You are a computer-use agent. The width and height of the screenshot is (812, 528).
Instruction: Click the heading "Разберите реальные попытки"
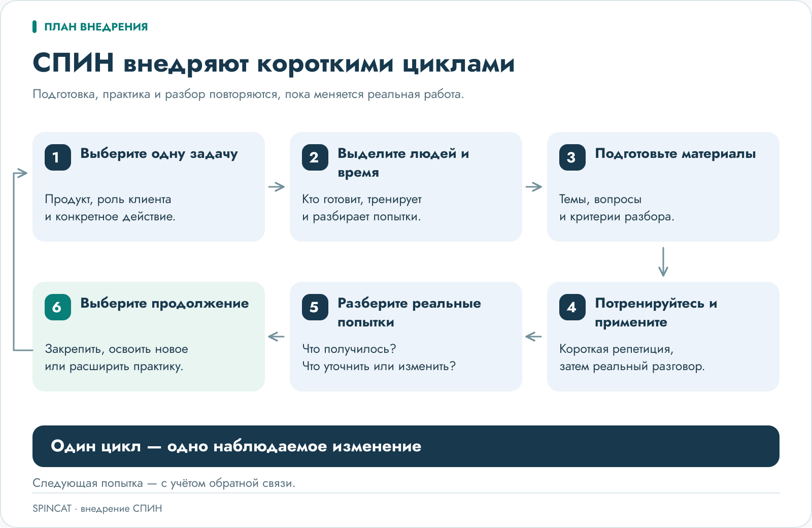409,313
